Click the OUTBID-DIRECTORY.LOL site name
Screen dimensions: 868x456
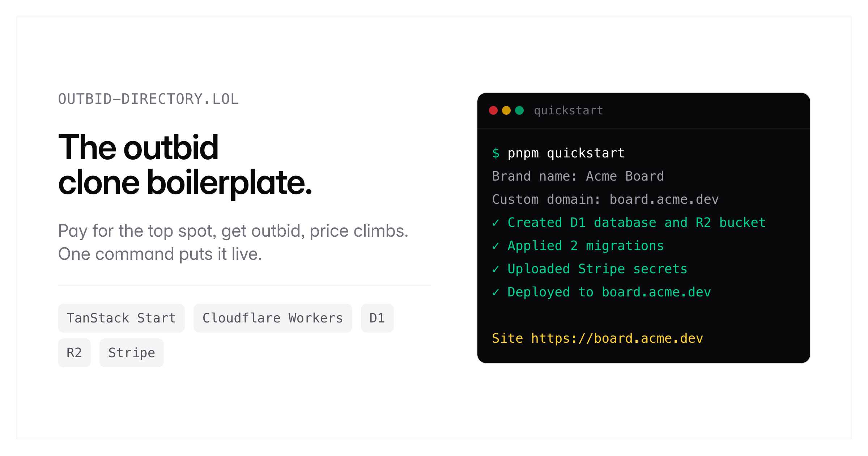[148, 99]
